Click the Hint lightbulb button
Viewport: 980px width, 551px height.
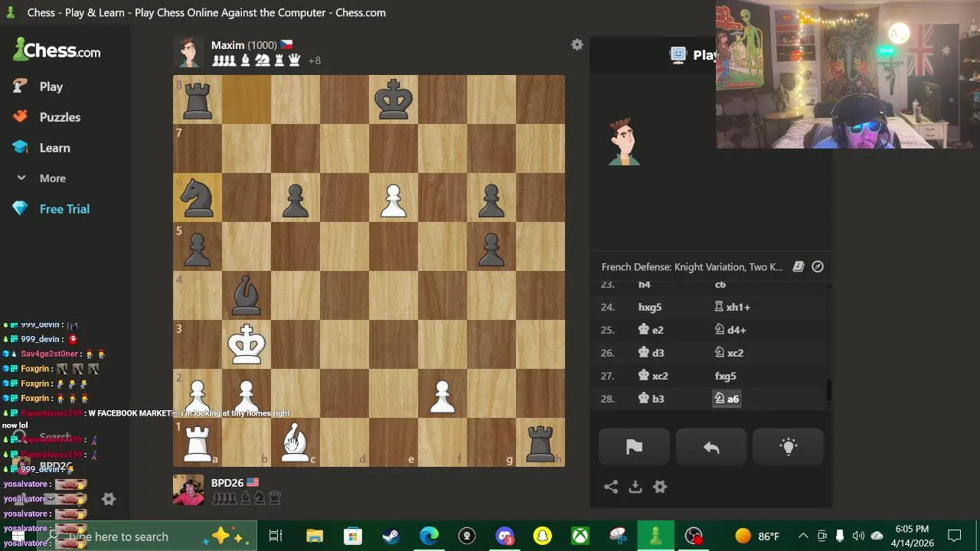click(789, 448)
